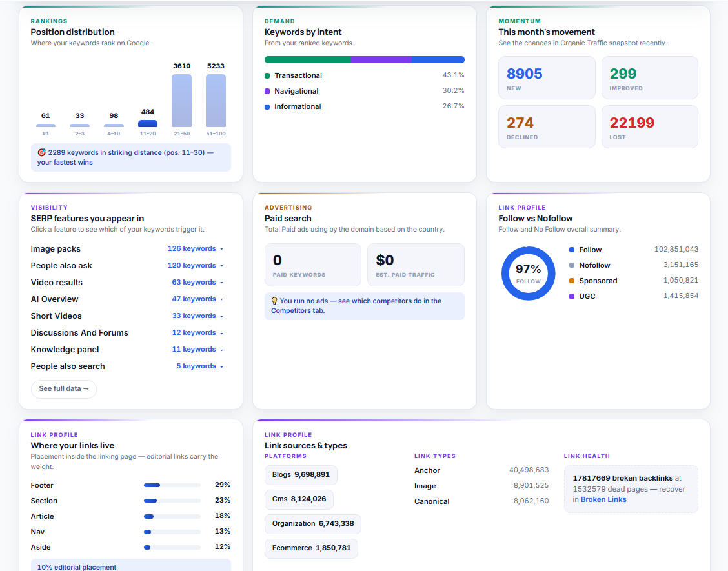Click the 17817669 broken backlinks text

[x=623, y=478]
